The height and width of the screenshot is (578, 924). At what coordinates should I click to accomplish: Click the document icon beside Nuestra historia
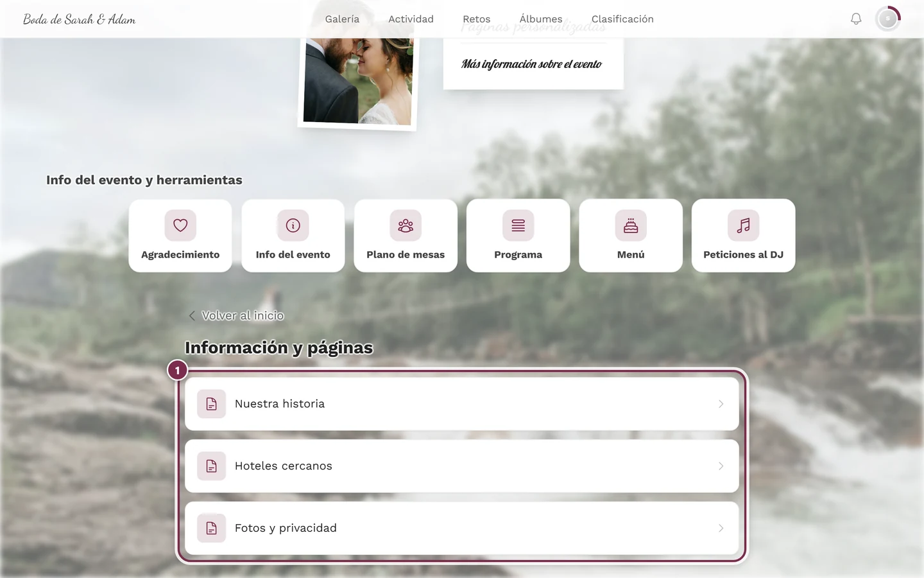point(212,404)
